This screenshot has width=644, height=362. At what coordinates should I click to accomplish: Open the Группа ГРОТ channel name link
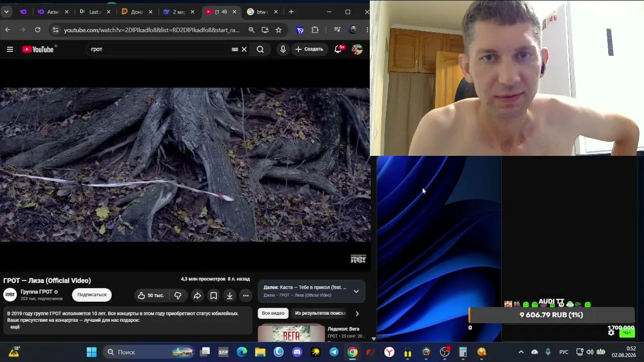click(x=36, y=292)
